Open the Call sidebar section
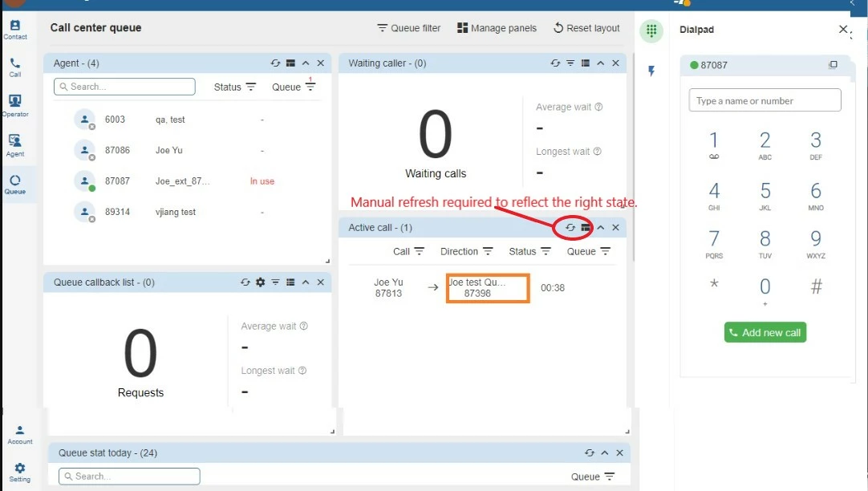This screenshot has width=868, height=491. pos(15,67)
